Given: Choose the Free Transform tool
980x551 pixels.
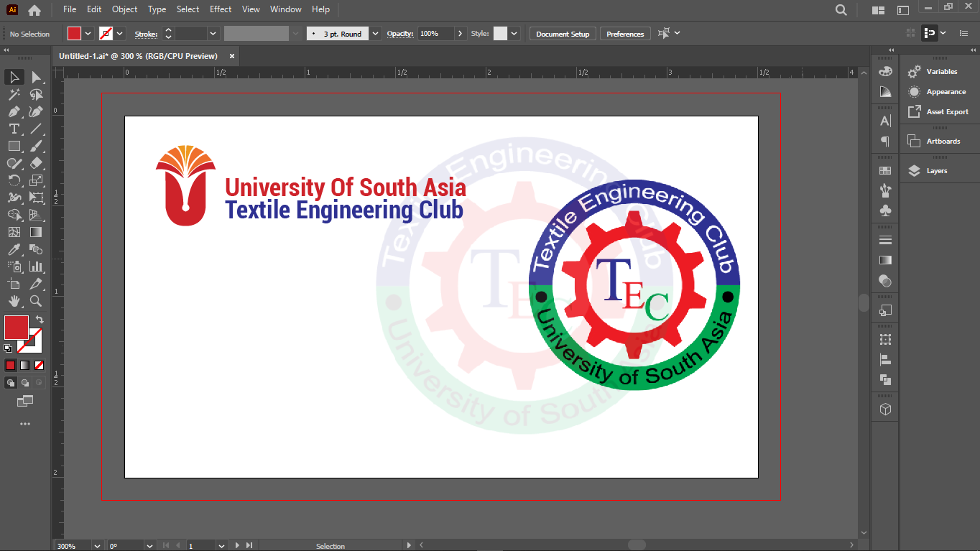Looking at the screenshot, I should click(36, 198).
